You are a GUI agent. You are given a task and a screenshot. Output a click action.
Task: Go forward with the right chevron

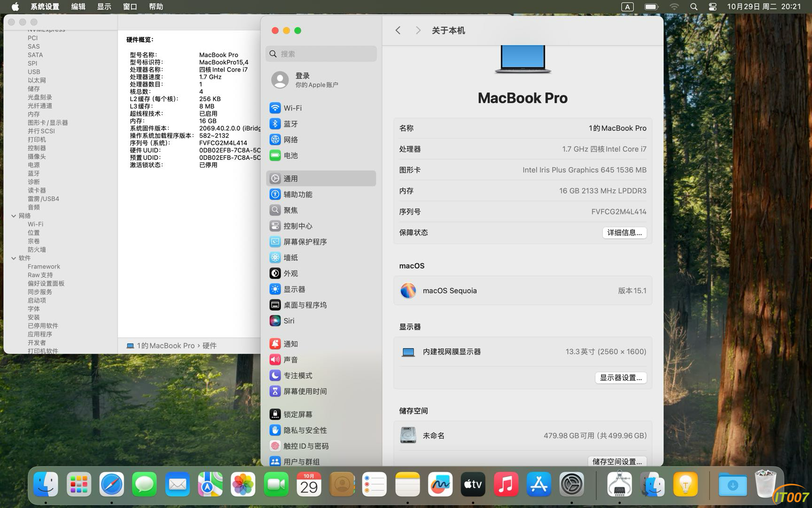(x=418, y=30)
